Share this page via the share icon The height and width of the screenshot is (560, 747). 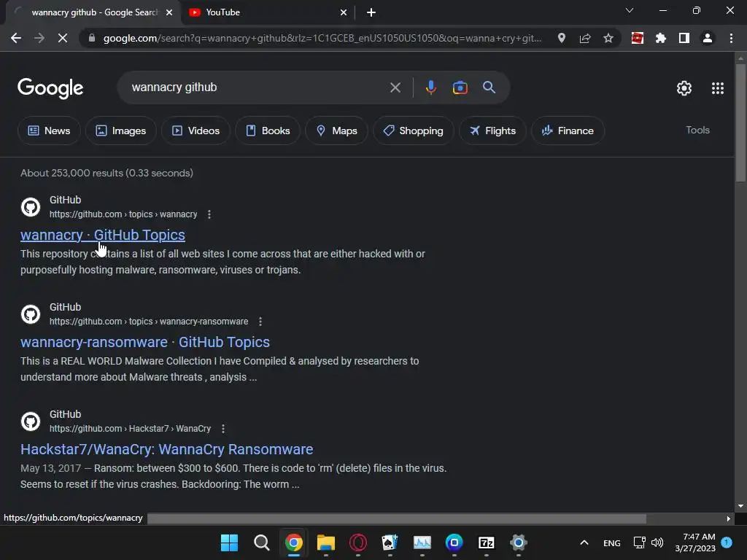pyautogui.click(x=585, y=38)
